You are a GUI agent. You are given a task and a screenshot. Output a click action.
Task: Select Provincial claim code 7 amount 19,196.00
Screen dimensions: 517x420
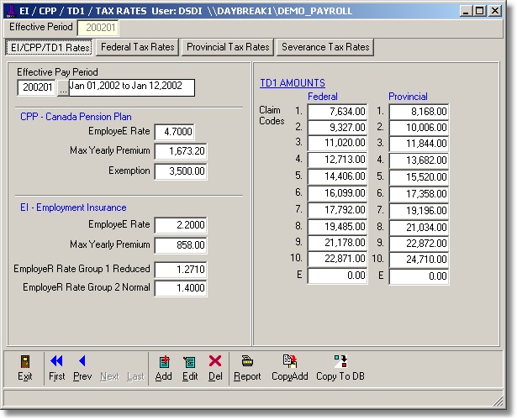coord(419,211)
